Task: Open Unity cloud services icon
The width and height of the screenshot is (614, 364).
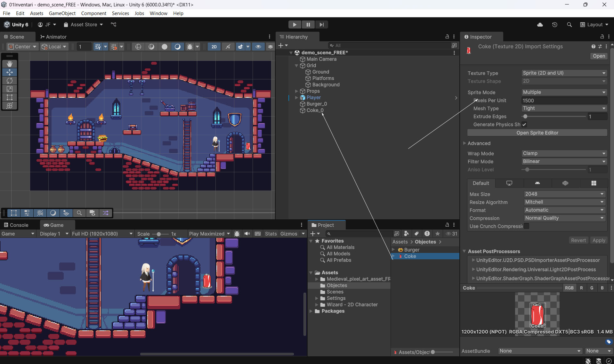Action: click(540, 25)
